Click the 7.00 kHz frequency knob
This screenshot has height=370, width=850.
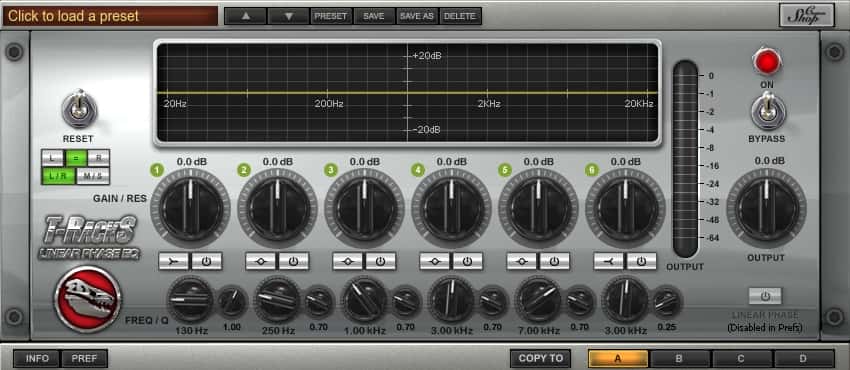[538, 300]
